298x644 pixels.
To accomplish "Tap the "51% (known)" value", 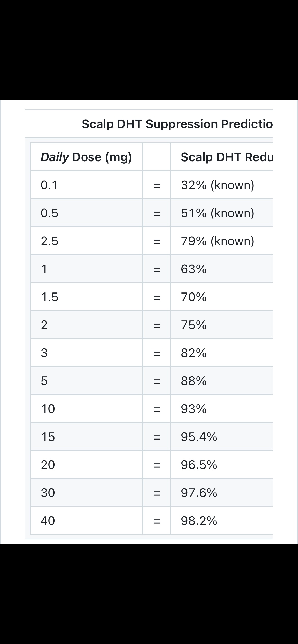I will (218, 213).
